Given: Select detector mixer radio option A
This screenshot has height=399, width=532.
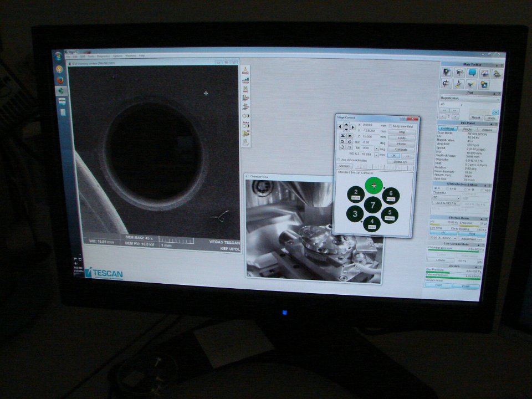Looking at the screenshot, I should pos(436,188).
